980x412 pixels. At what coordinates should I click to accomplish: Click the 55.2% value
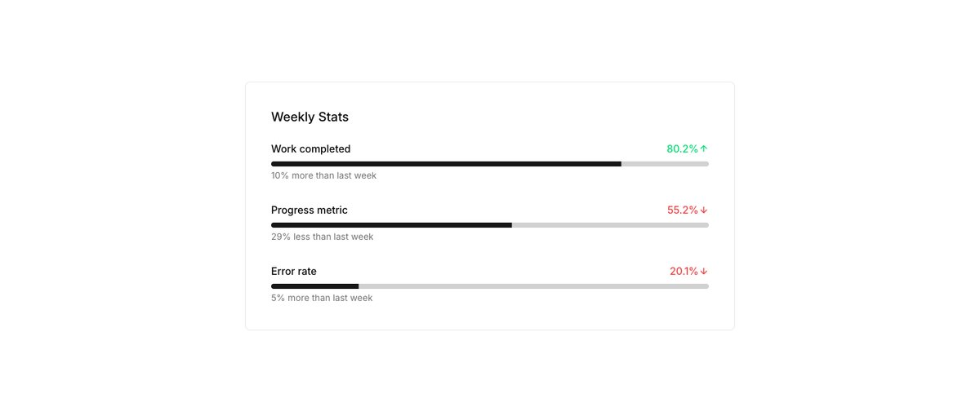point(683,210)
